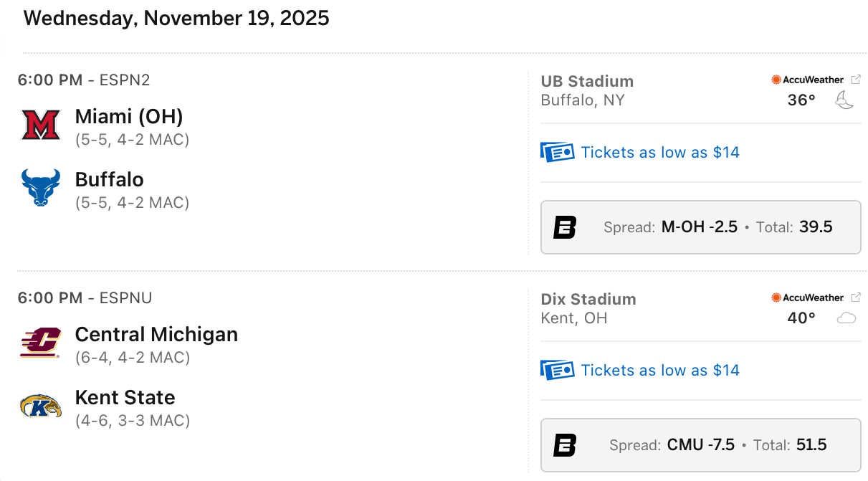
Task: Open AccuWeather external link for UB Stadium
Action: 856,80
